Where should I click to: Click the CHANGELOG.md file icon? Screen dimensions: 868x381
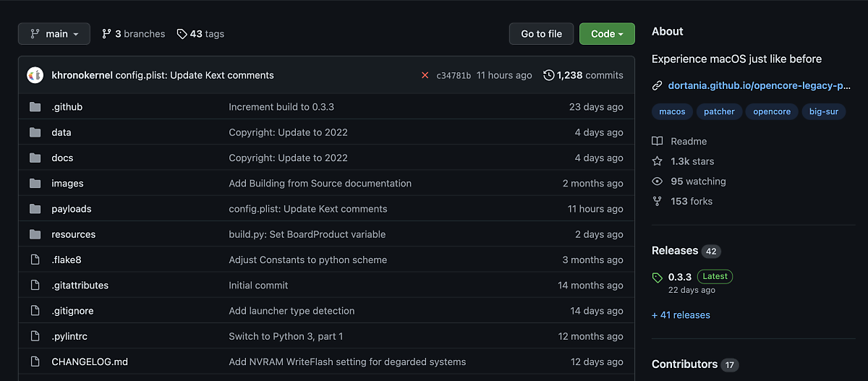pos(35,361)
